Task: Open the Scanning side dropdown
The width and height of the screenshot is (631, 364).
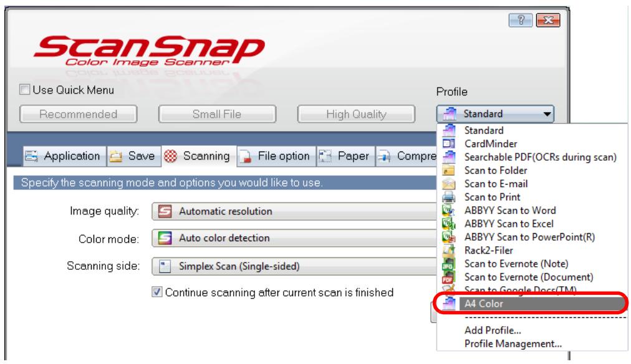Action: pyautogui.click(x=294, y=266)
